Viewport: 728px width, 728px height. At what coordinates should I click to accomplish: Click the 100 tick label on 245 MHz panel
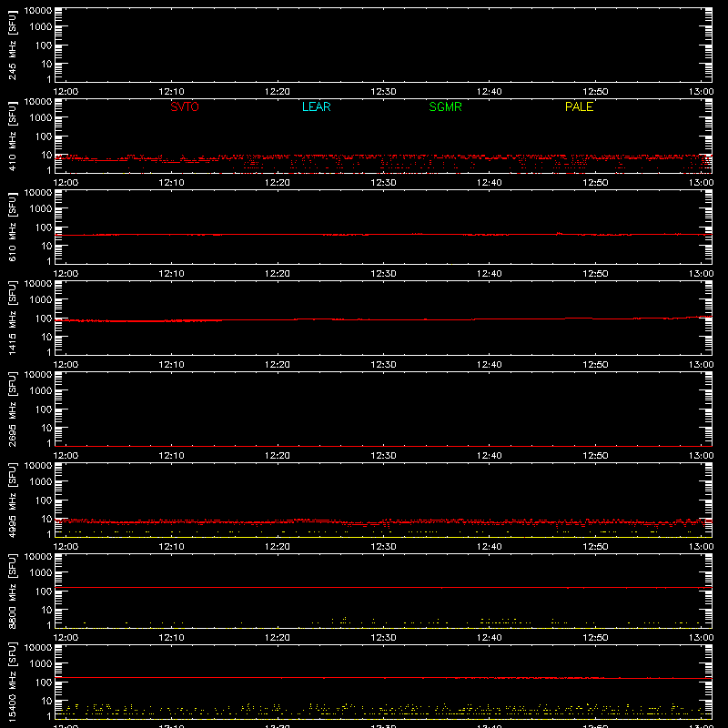coord(43,45)
